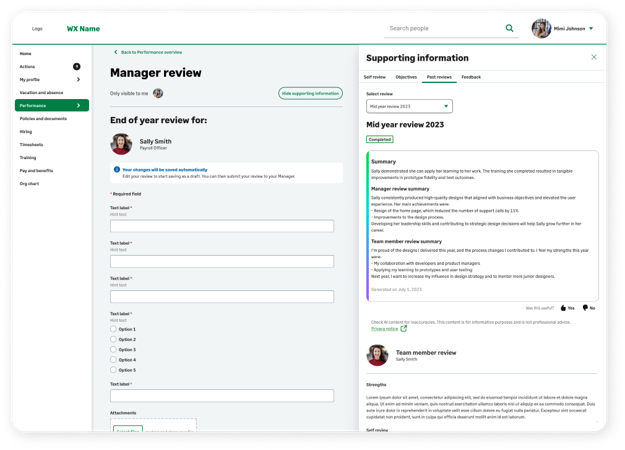Open Training in the sidebar
Image resolution: width=625 pixels, height=450 pixels.
[x=28, y=158]
